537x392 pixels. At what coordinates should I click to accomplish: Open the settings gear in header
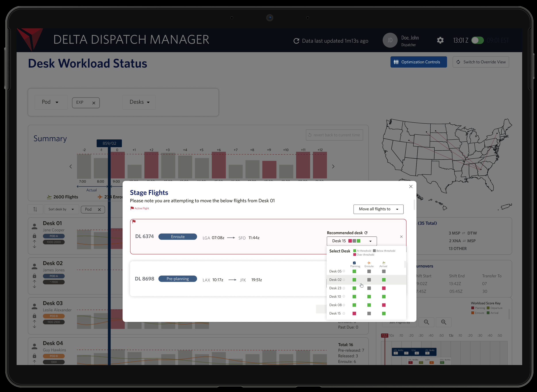440,40
